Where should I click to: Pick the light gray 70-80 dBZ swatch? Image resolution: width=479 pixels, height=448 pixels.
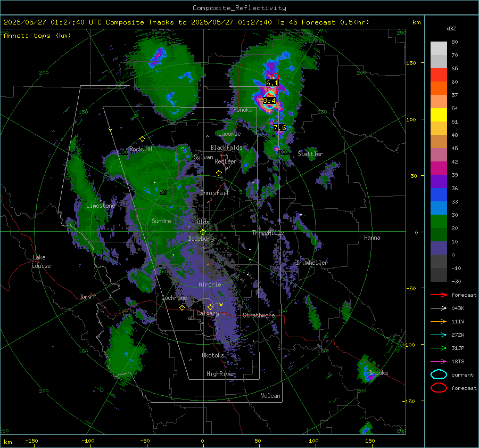tap(439, 48)
